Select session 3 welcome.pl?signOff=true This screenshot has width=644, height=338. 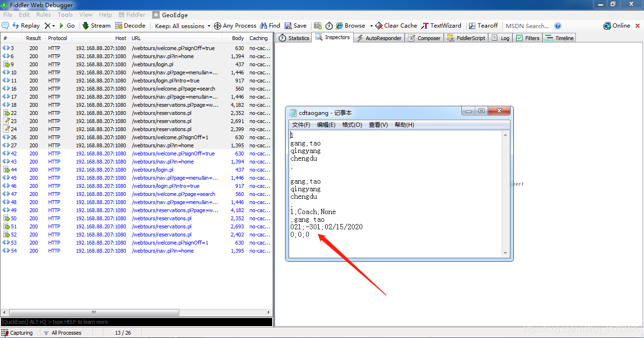pos(136,48)
